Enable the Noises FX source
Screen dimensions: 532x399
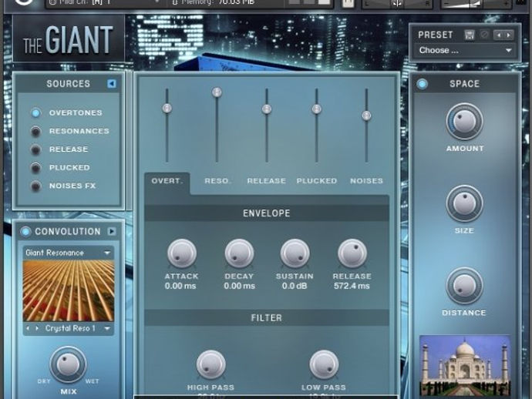tap(35, 186)
